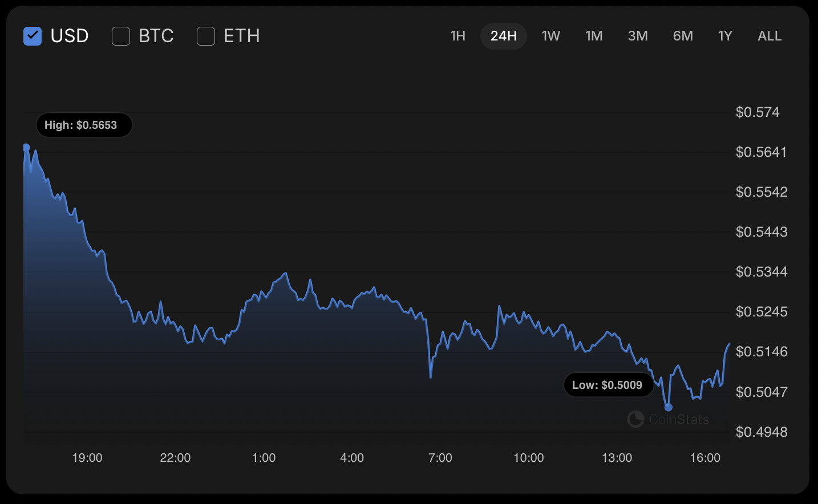Click the 19:00 time axis label

tap(87, 458)
